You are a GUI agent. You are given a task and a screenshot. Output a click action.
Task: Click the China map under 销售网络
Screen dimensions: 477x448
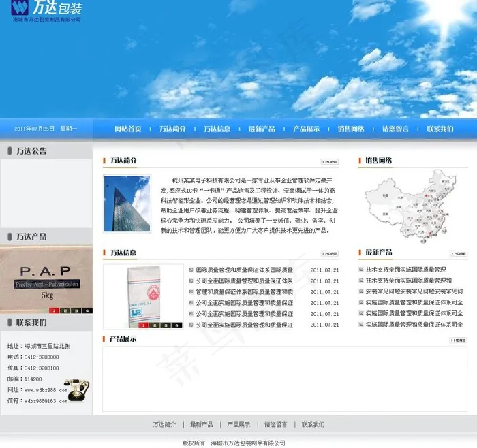coord(412,207)
